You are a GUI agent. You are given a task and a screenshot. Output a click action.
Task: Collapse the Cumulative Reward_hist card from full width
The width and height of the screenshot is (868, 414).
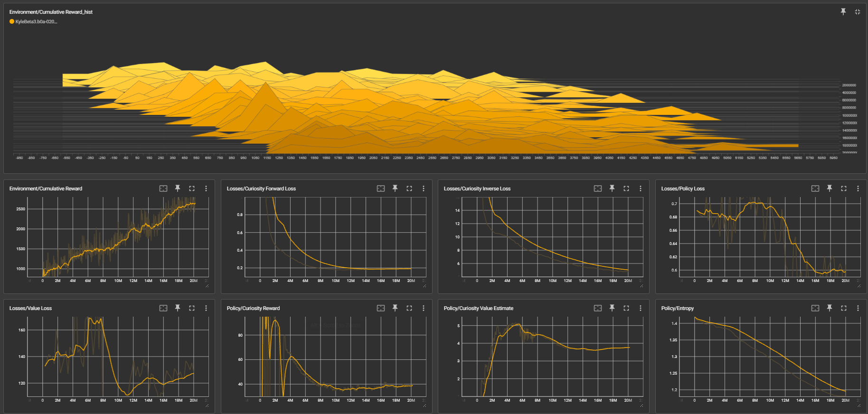(858, 12)
